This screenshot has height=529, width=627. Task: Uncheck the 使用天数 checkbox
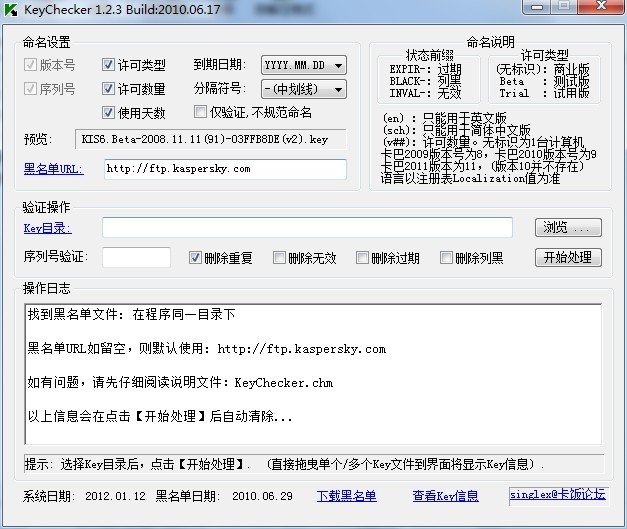(109, 113)
